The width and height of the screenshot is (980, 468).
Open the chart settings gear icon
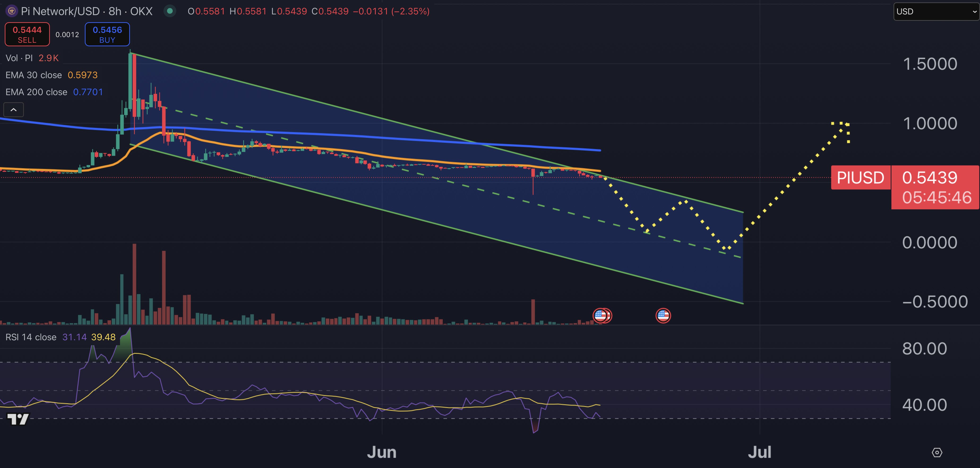(x=937, y=452)
